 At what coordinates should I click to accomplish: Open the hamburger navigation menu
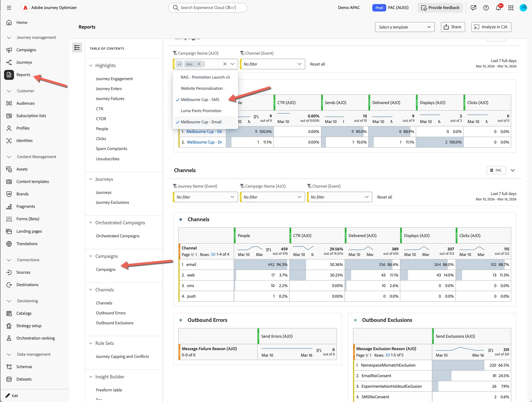(9, 8)
